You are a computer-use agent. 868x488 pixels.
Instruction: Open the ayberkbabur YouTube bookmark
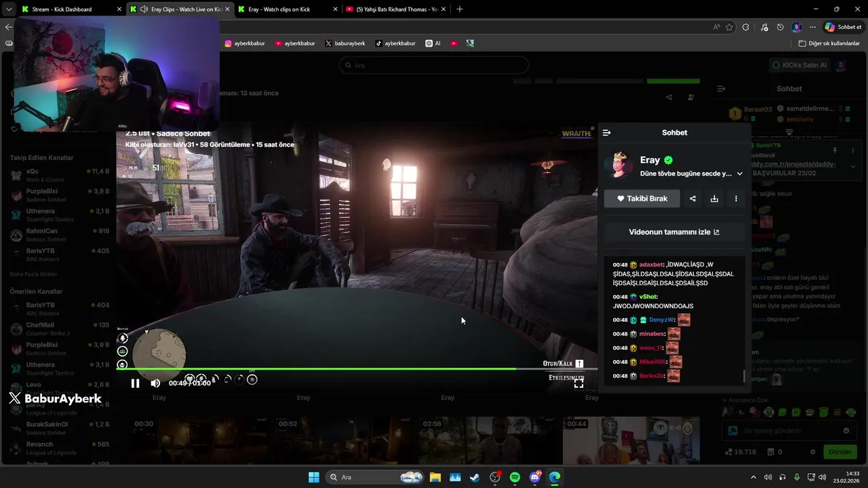295,43
